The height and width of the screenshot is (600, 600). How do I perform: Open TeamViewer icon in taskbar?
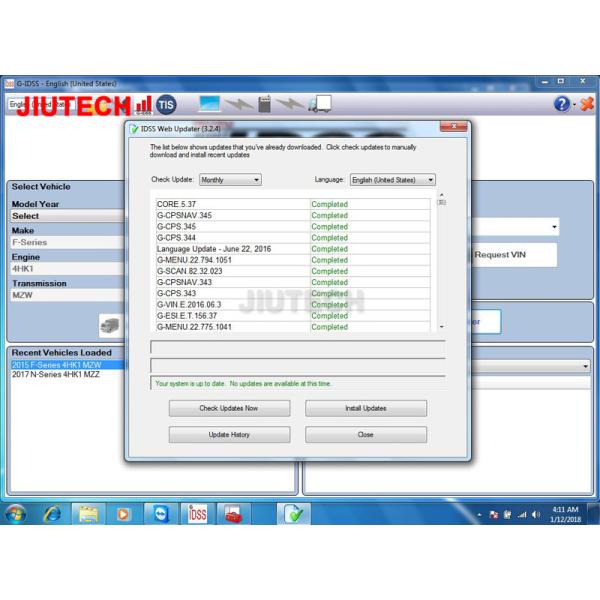[x=161, y=514]
